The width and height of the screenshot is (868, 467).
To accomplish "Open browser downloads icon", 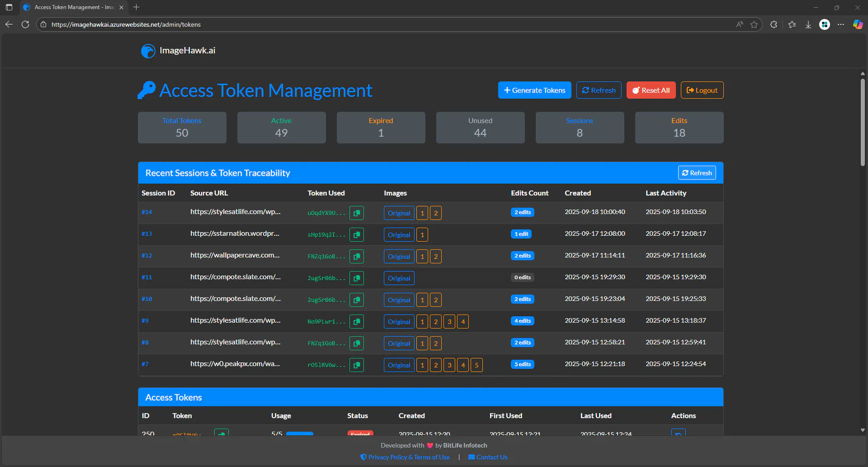I will 808,24.
